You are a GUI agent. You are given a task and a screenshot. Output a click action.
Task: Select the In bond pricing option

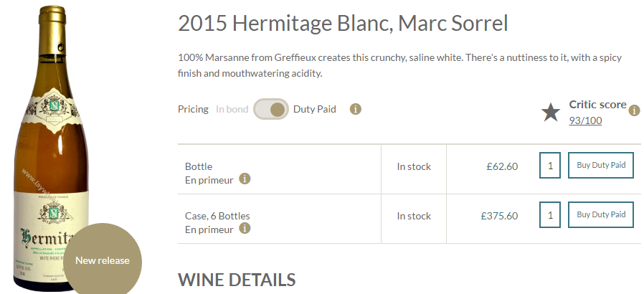(232, 109)
